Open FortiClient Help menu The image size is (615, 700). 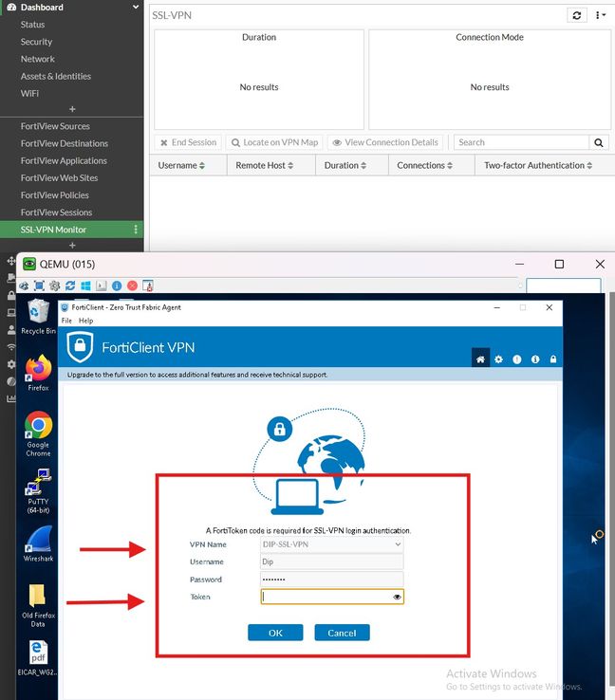[85, 321]
